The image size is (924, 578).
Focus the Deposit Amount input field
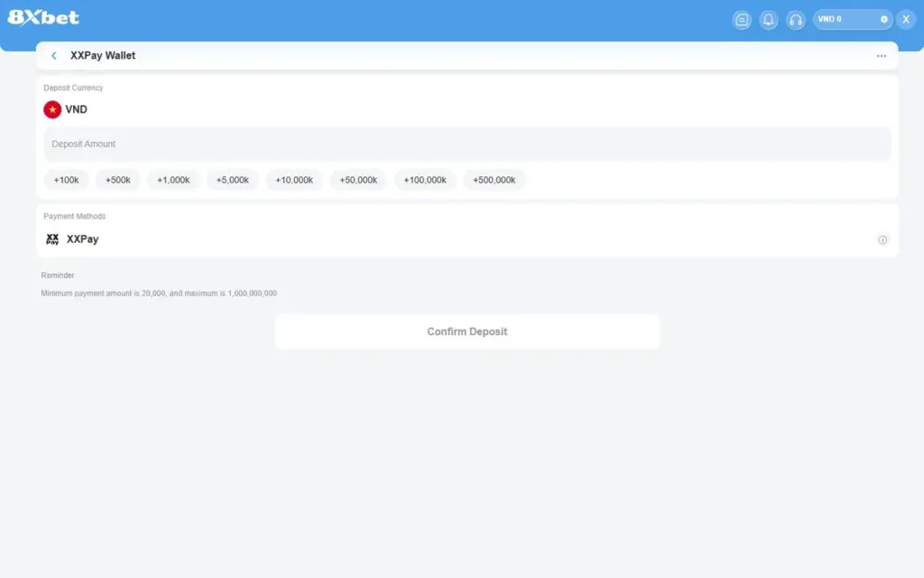tap(467, 144)
